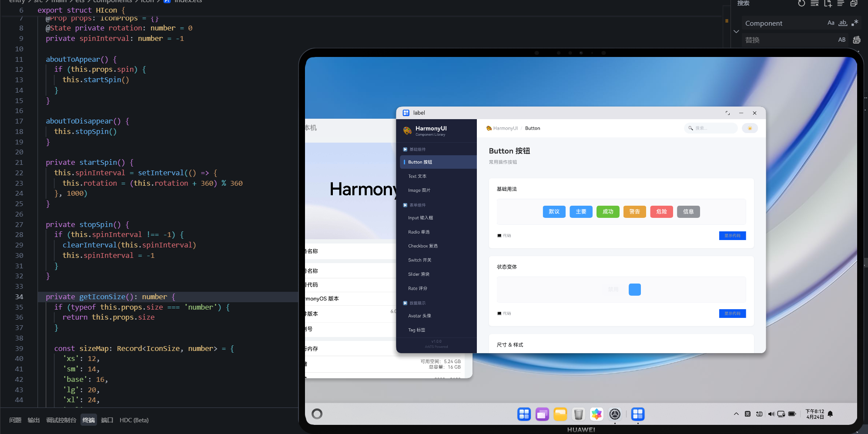This screenshot has height=434, width=868.
Task: Open the purple multi-window app in dock
Action: point(542,414)
